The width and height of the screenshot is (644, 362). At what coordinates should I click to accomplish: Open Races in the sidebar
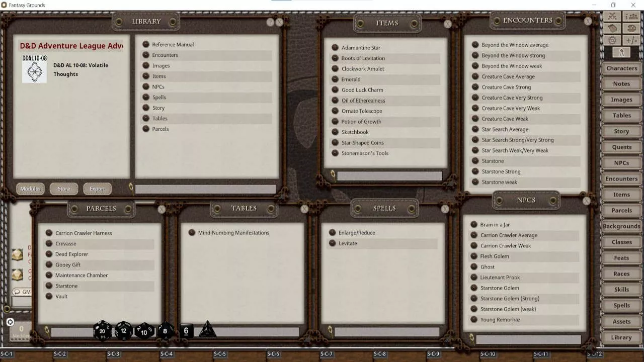[621, 274]
